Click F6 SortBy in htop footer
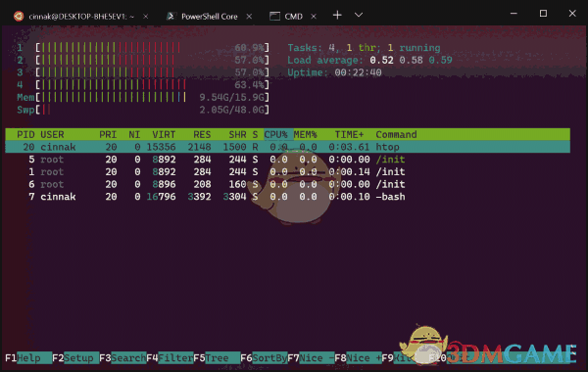 pos(264,358)
